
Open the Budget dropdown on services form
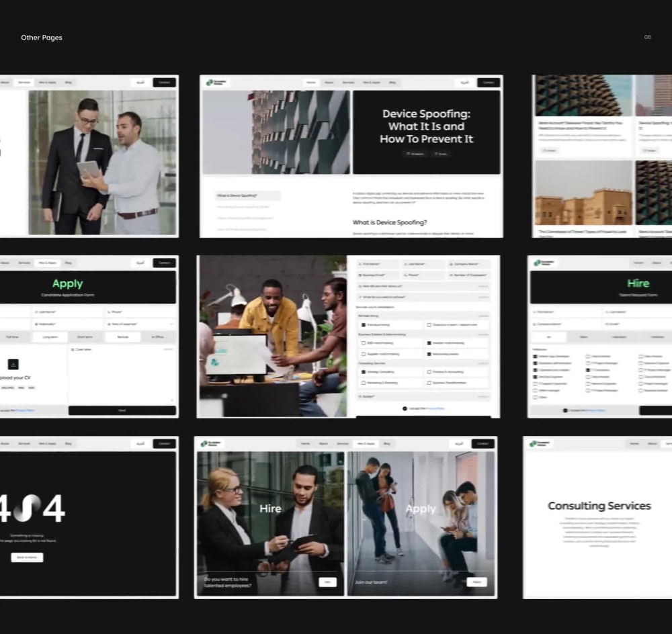(423, 396)
